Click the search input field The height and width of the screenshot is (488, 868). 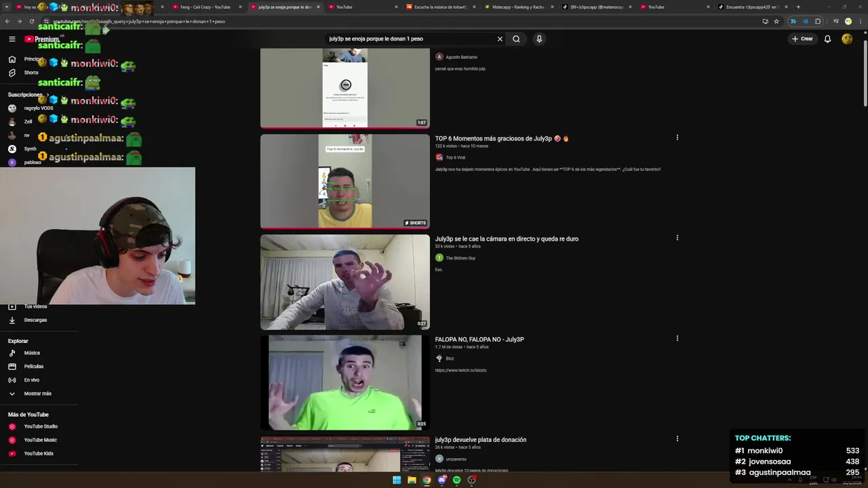[x=410, y=39]
